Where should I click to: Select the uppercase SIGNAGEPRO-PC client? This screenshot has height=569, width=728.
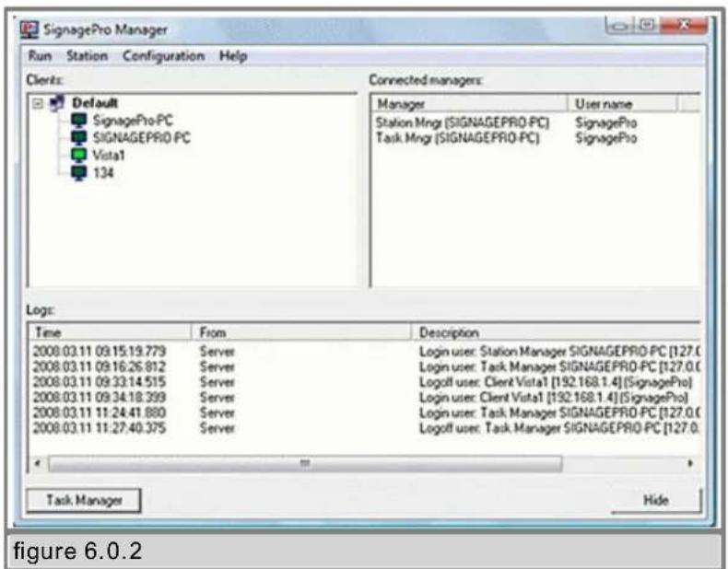[x=142, y=138]
